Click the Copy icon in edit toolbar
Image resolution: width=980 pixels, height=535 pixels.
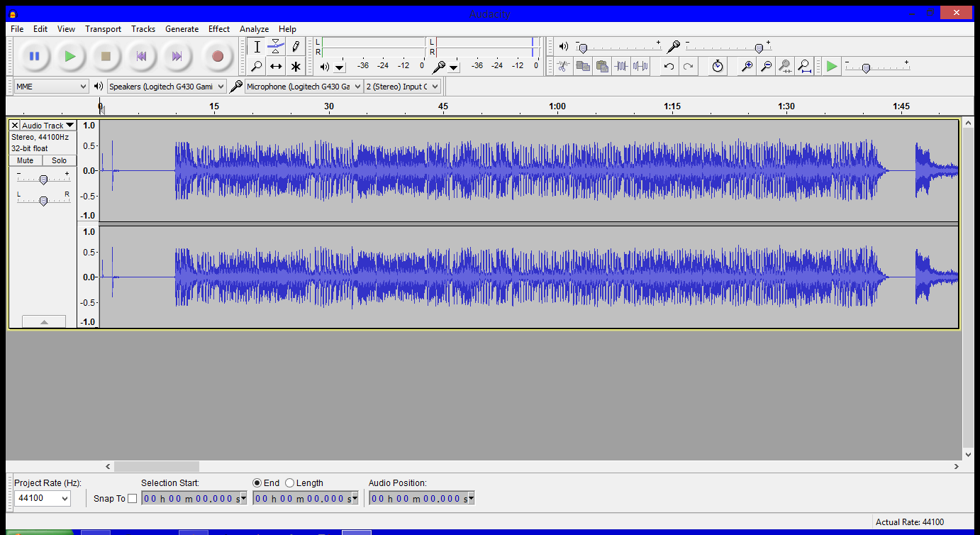tap(583, 66)
